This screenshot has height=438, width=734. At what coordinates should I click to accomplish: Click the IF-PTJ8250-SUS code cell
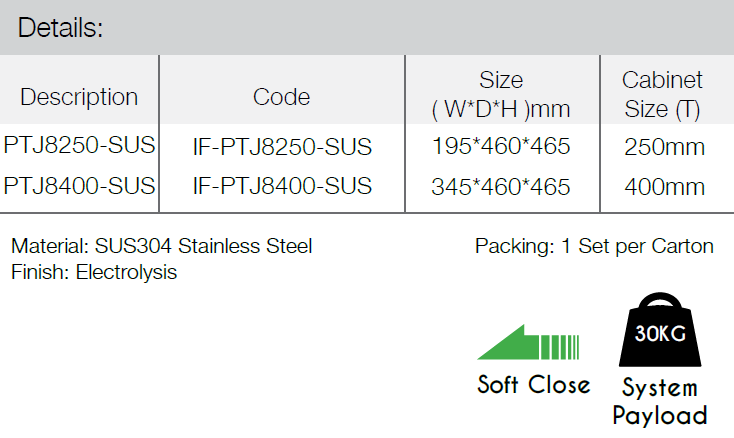(282, 148)
